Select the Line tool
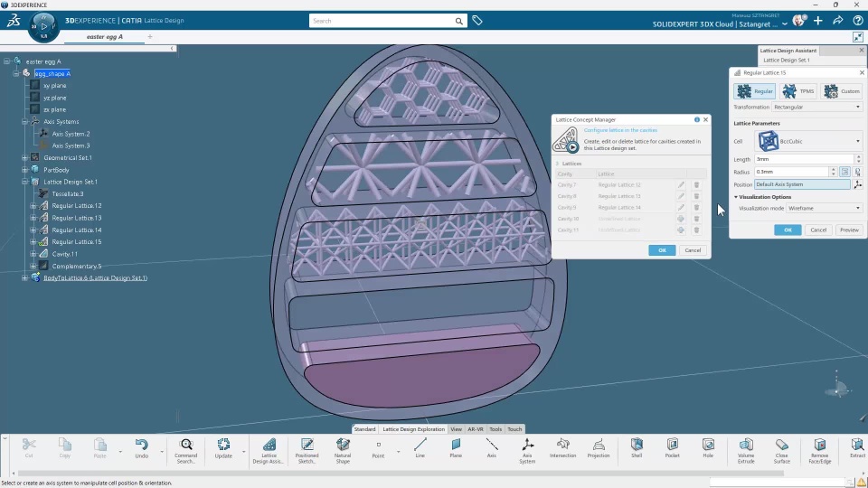868x488 pixels. (420, 448)
